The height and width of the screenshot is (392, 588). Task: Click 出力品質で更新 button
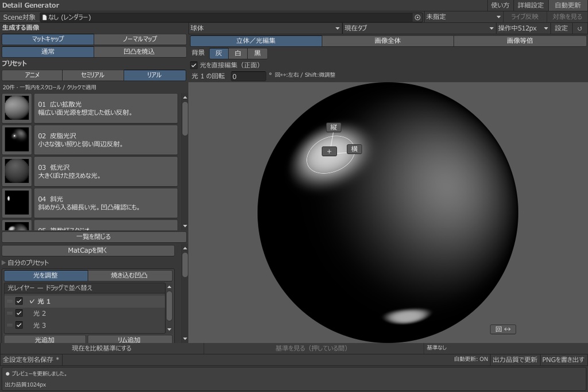click(515, 360)
